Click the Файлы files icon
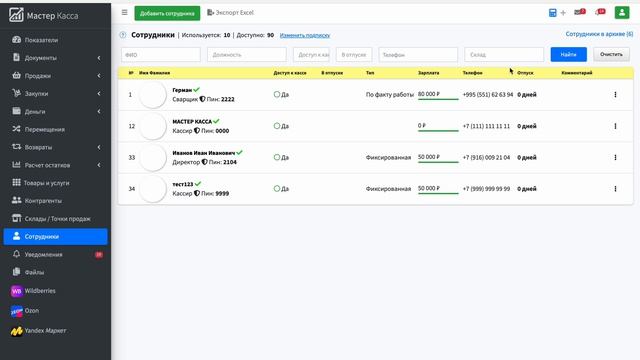640x360 pixels. (x=16, y=272)
